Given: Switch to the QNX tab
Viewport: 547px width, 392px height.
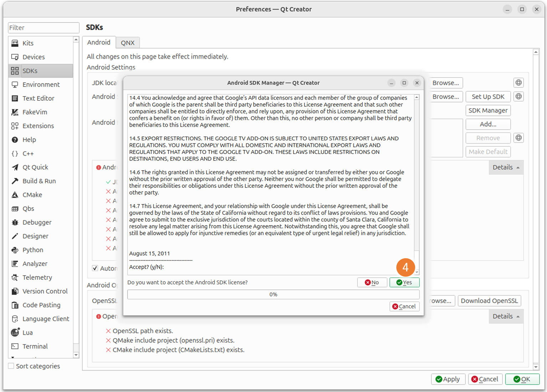Looking at the screenshot, I should tap(128, 43).
